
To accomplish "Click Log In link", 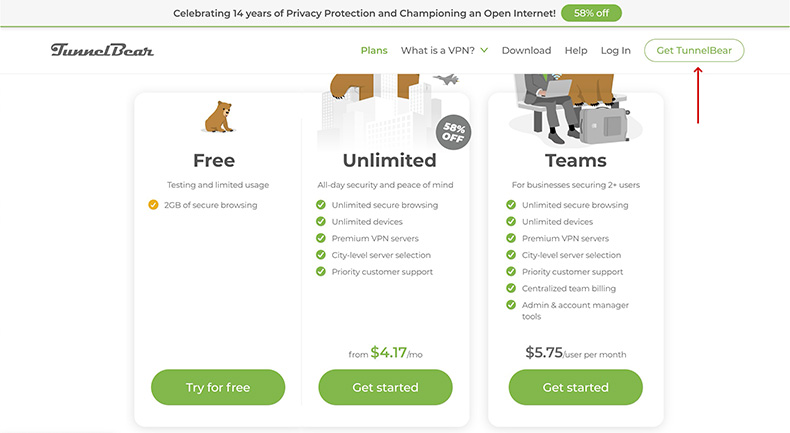I will click(x=616, y=50).
